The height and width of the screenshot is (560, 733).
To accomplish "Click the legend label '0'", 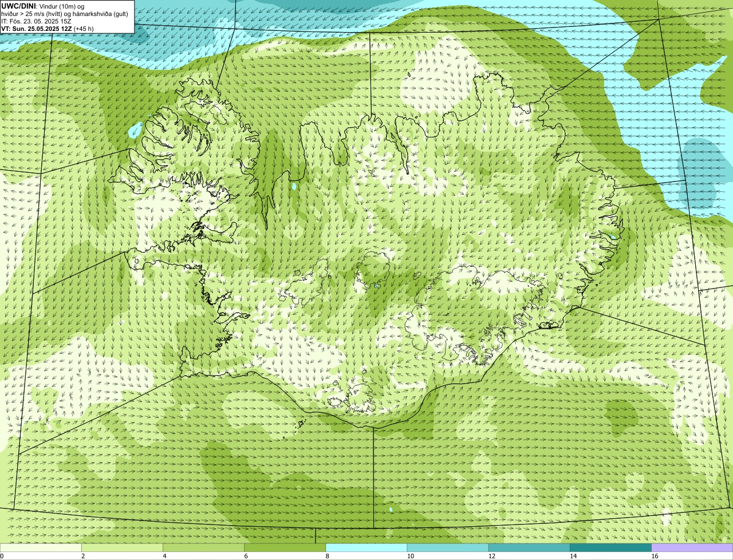I will click(x=2, y=556).
